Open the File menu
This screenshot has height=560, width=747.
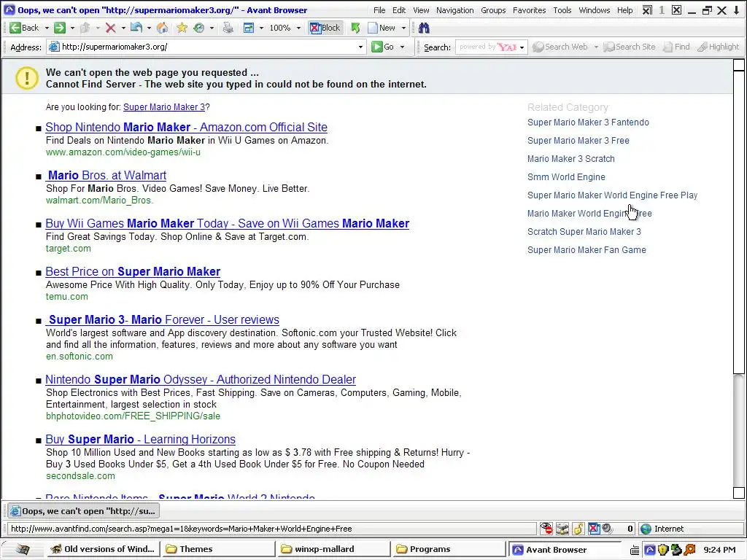point(379,10)
